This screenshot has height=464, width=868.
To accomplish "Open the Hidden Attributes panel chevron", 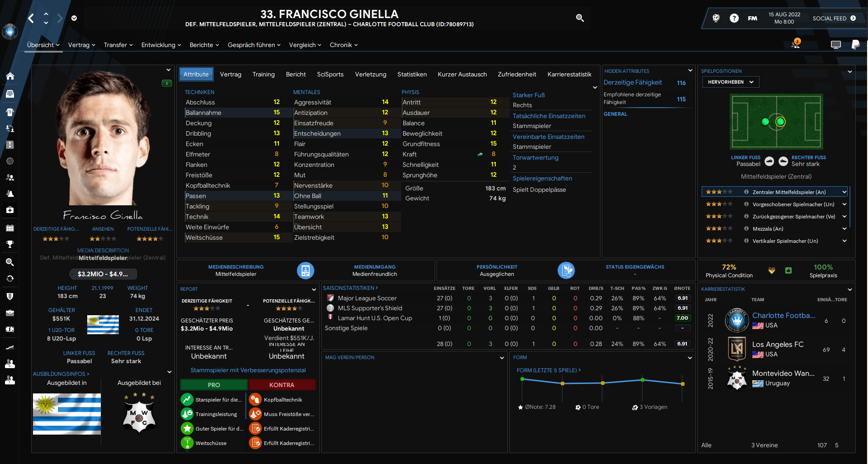I will pos(690,71).
